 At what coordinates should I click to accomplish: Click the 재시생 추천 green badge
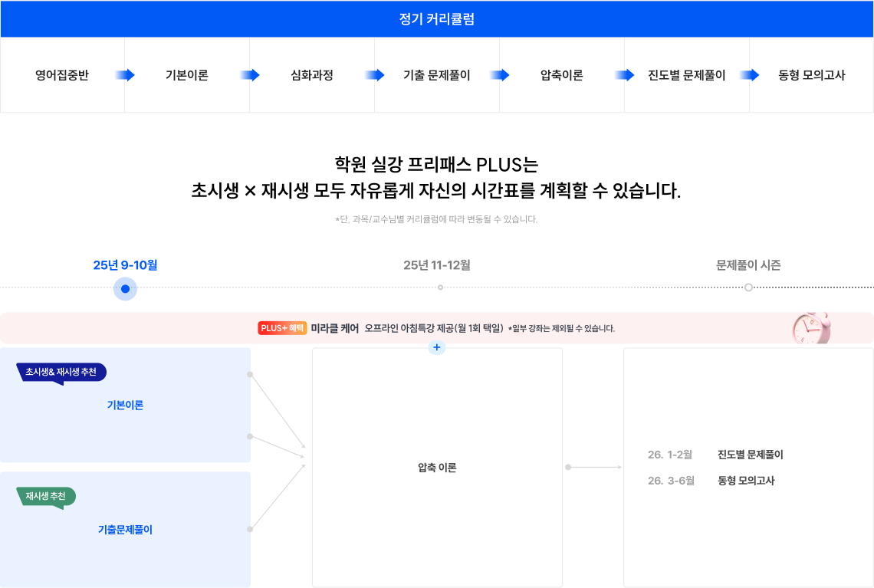pyautogui.click(x=46, y=497)
